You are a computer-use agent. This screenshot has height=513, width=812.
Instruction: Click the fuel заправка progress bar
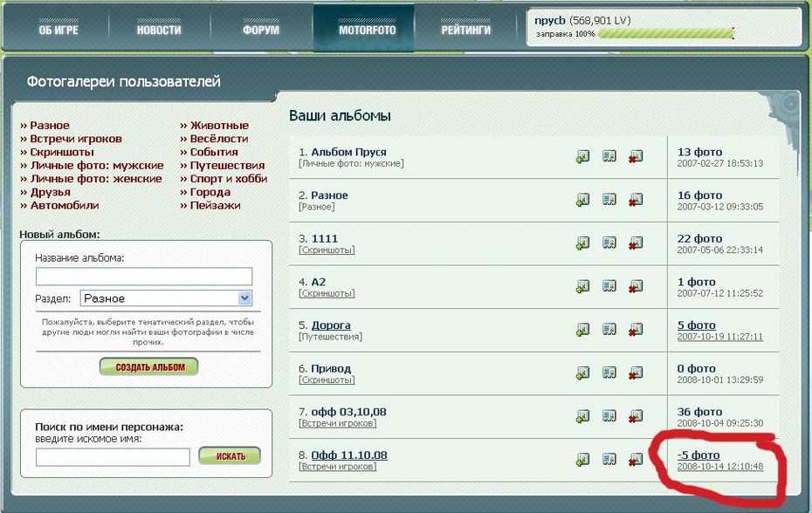tap(665, 34)
